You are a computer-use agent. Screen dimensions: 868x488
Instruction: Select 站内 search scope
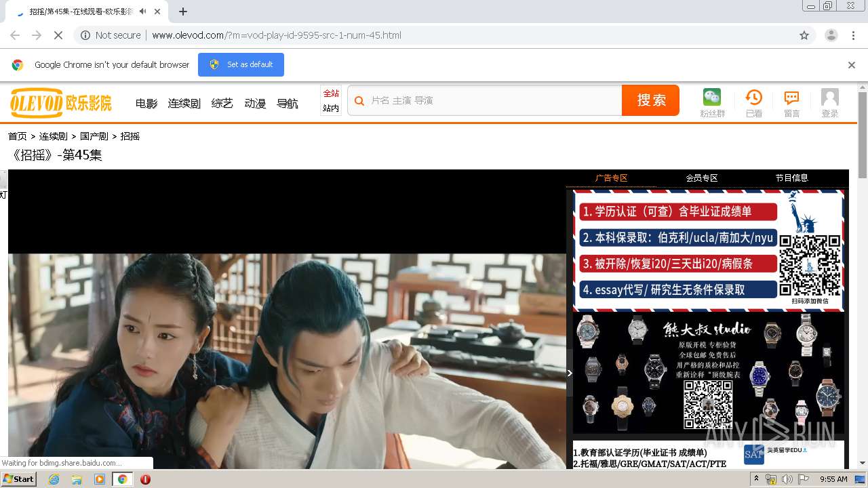331,108
